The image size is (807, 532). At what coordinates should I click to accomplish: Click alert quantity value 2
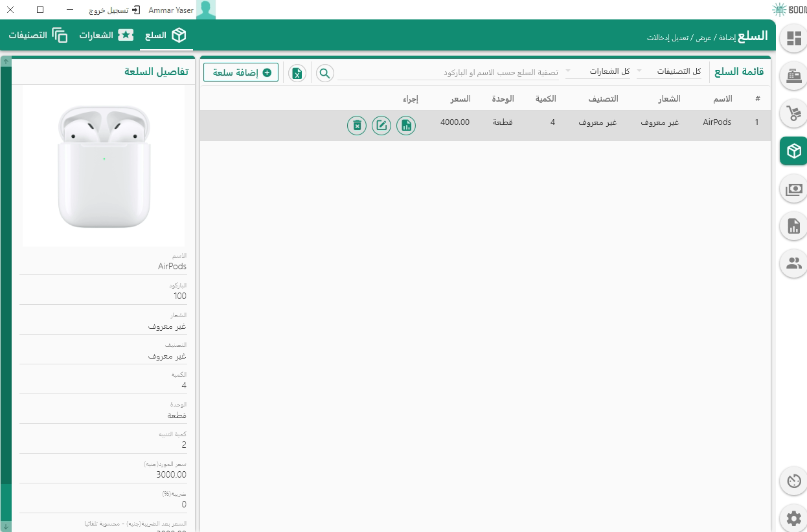click(184, 445)
